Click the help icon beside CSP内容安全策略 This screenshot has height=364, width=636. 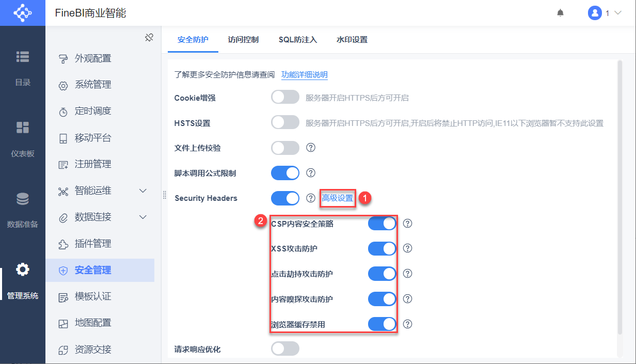[x=407, y=224]
